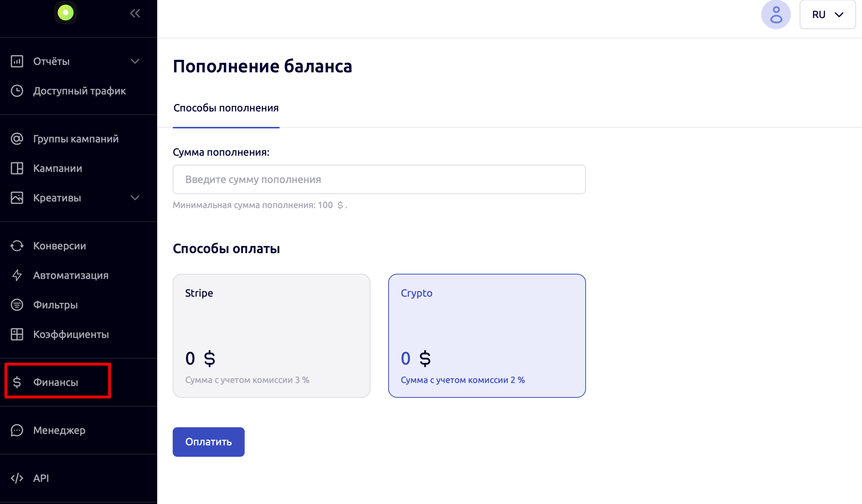Image resolution: width=862 pixels, height=504 pixels.
Task: Switch to Способы пополнения tab
Action: tap(226, 108)
